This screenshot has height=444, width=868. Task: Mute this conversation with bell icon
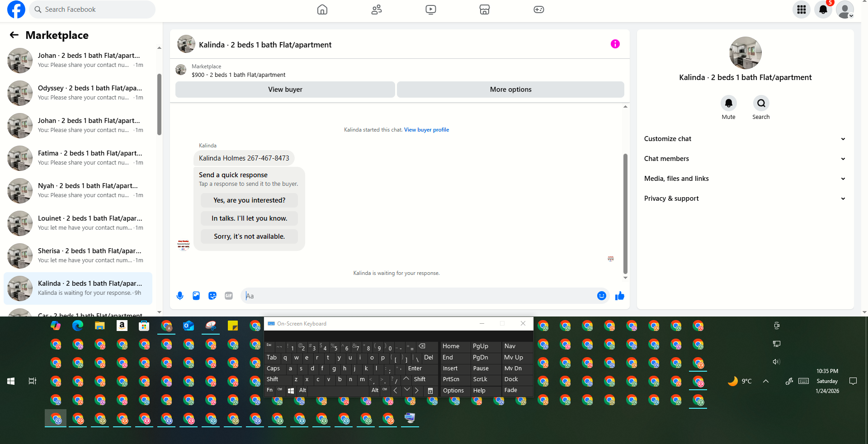729,103
